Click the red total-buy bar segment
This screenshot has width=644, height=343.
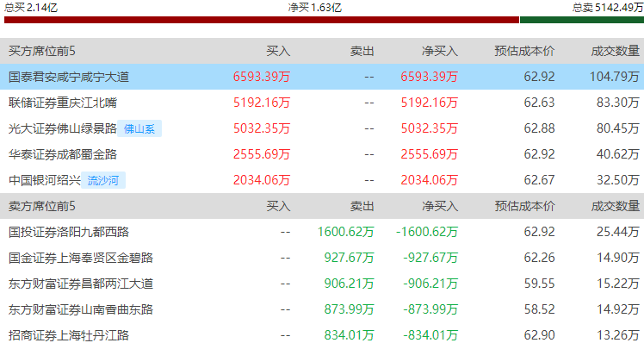[262, 20]
